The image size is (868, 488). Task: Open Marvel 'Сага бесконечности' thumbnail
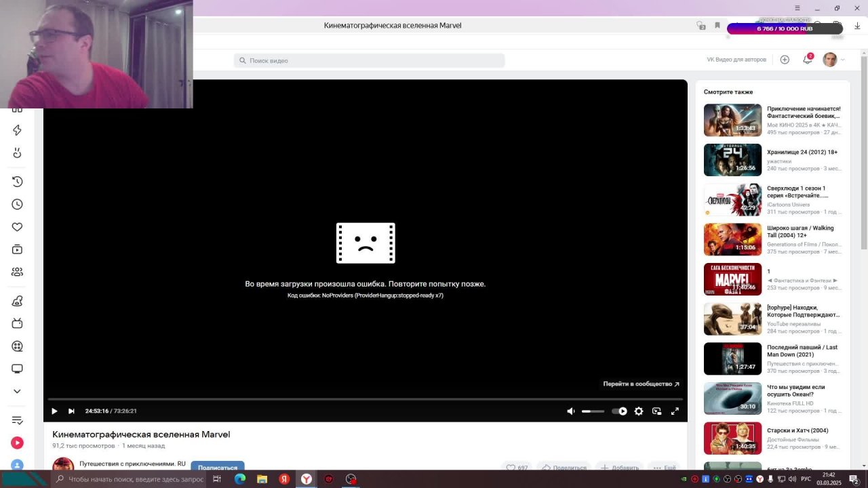pyautogui.click(x=732, y=279)
